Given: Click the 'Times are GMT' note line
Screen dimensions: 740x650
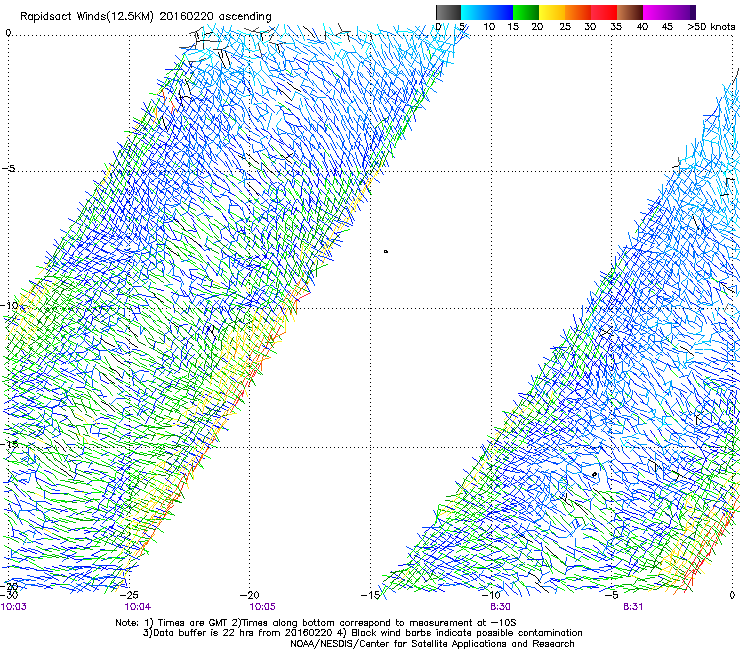Looking at the screenshot, I should pos(316,623).
